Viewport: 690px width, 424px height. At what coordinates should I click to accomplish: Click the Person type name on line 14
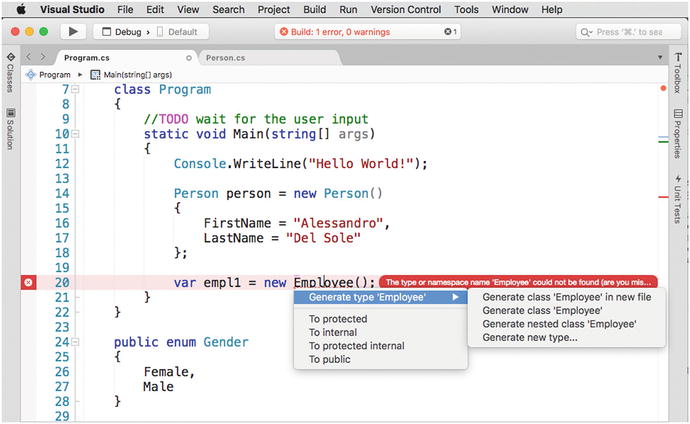point(196,194)
